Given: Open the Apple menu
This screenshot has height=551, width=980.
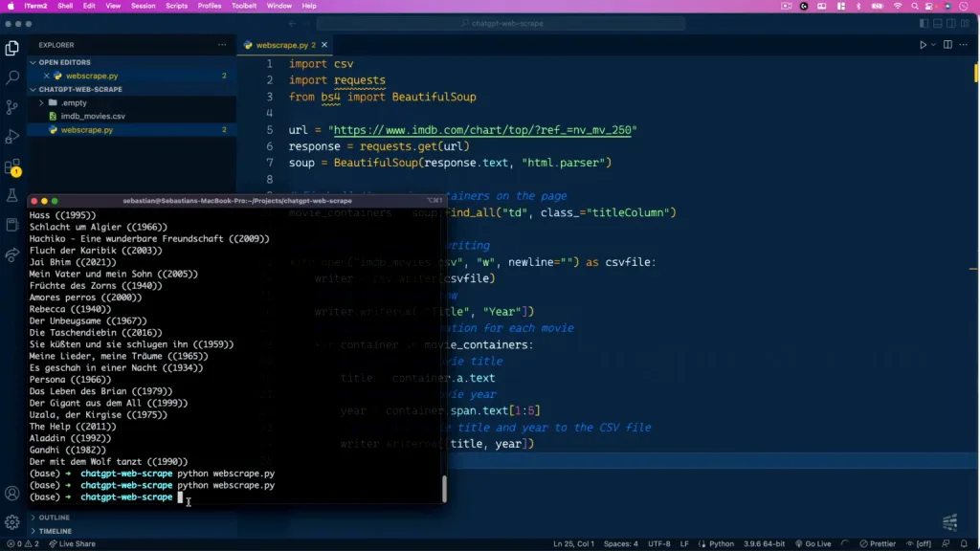Looking at the screenshot, I should click(11, 6).
